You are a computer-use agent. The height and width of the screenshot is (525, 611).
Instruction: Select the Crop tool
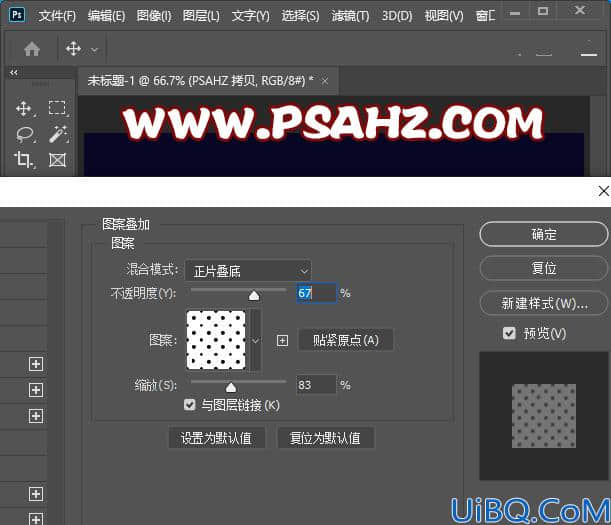(23, 160)
